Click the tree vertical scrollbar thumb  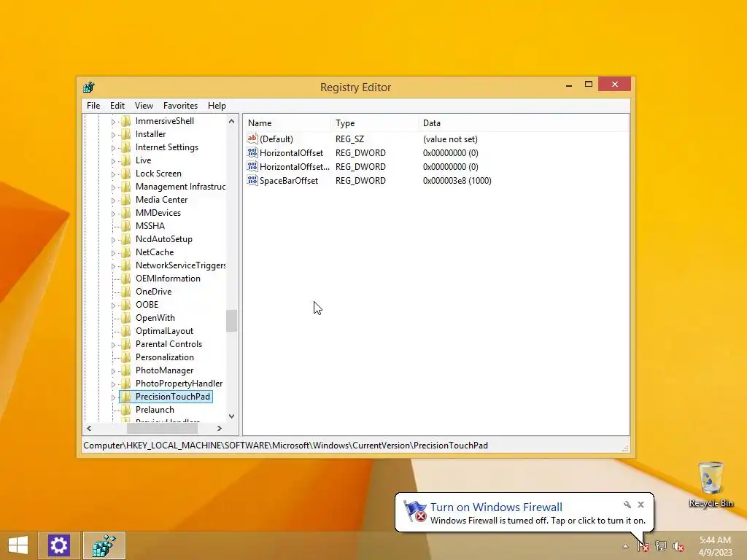pos(231,321)
